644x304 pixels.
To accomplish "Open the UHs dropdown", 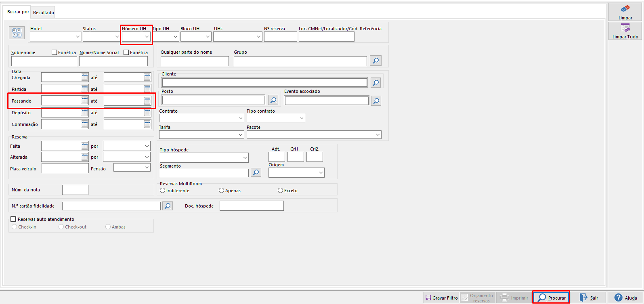I will tap(238, 37).
